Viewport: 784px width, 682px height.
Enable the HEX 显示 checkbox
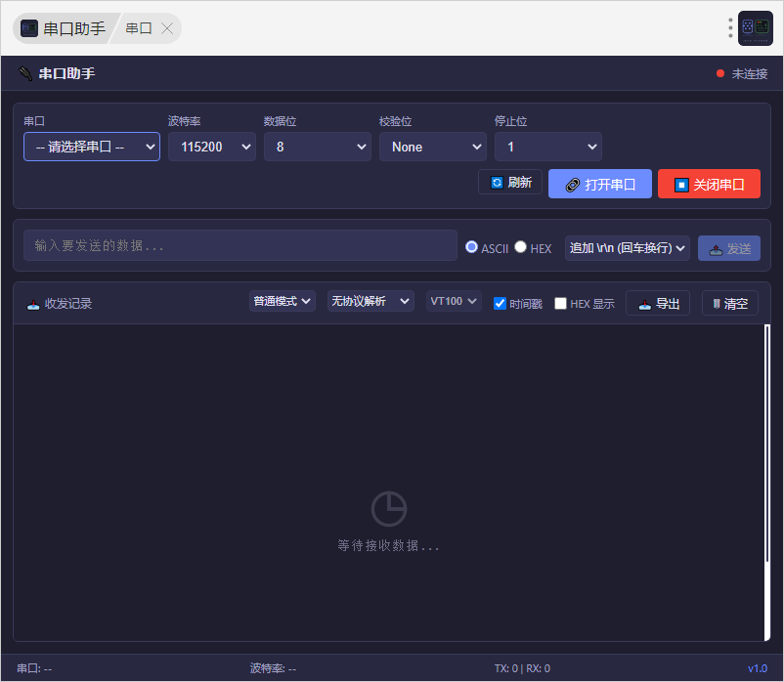[560, 303]
